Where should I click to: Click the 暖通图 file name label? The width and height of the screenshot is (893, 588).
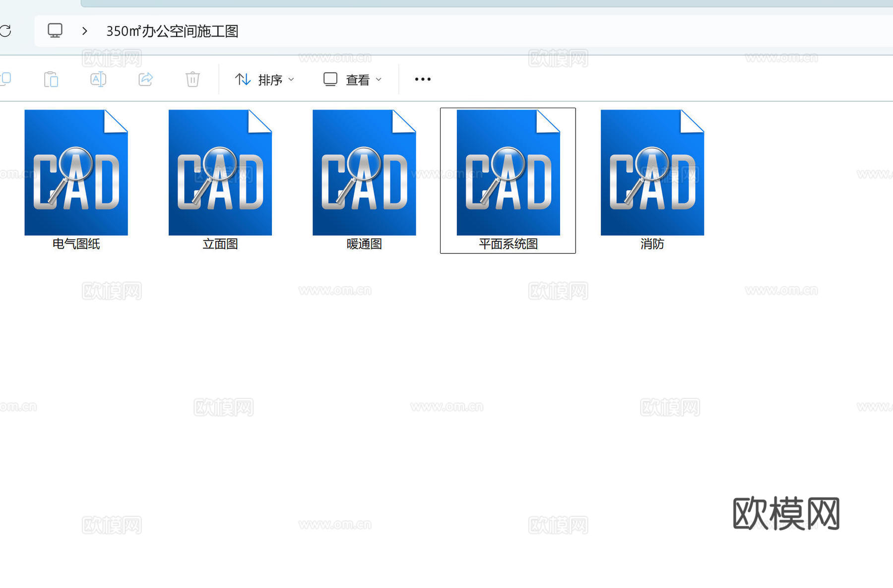(x=364, y=244)
